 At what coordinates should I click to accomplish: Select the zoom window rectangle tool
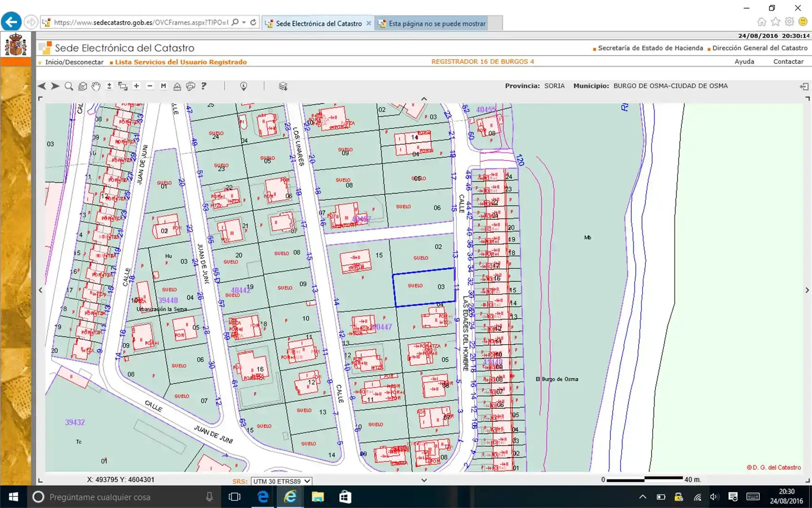[123, 86]
